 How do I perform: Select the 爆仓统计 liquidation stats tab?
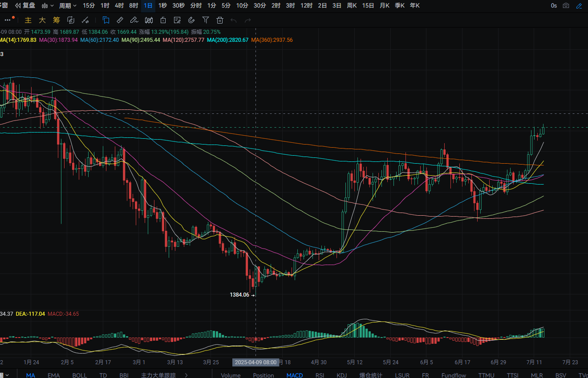coord(372,375)
